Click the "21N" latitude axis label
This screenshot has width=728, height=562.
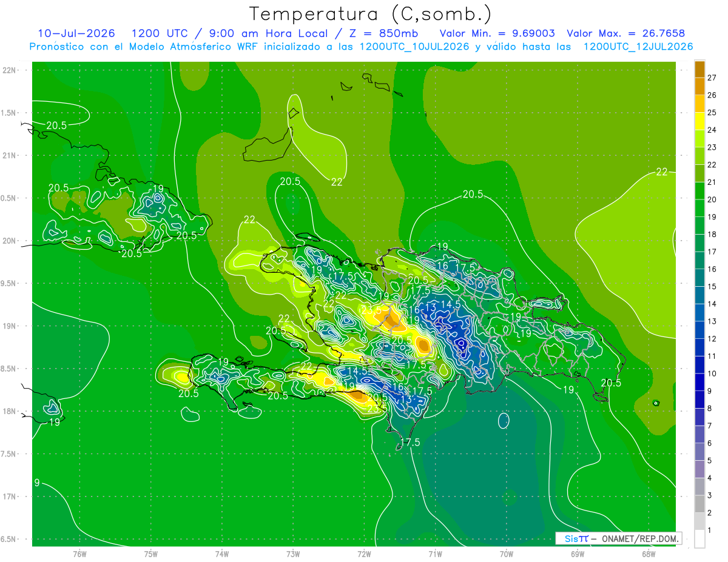pyautogui.click(x=9, y=156)
